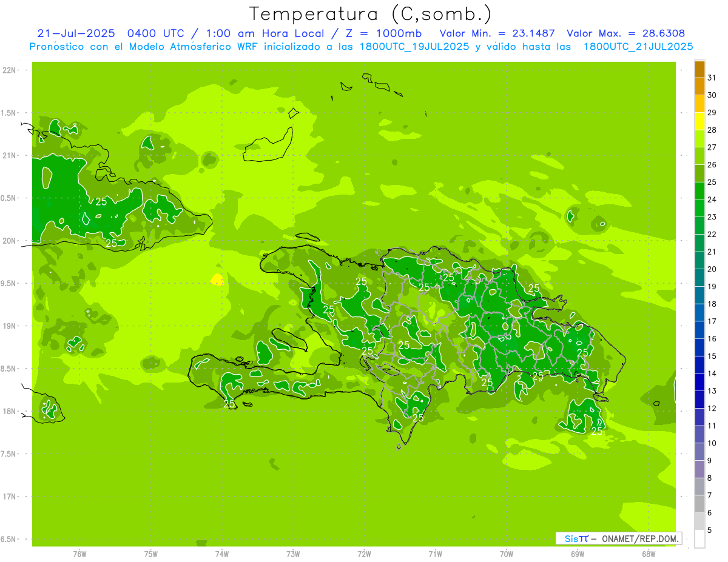The width and height of the screenshot is (728, 562).
Task: Click the bright yellow hot spot near 74W
Action: (x=217, y=279)
